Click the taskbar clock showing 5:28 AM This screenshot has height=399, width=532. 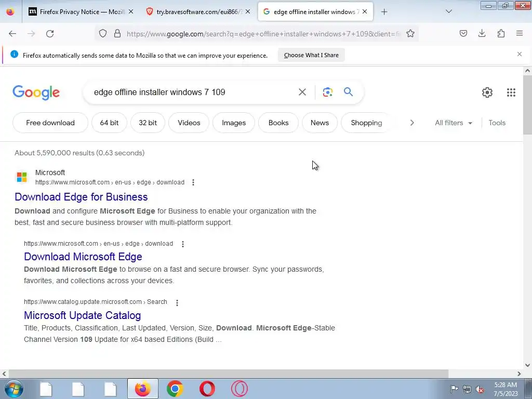pyautogui.click(x=506, y=389)
